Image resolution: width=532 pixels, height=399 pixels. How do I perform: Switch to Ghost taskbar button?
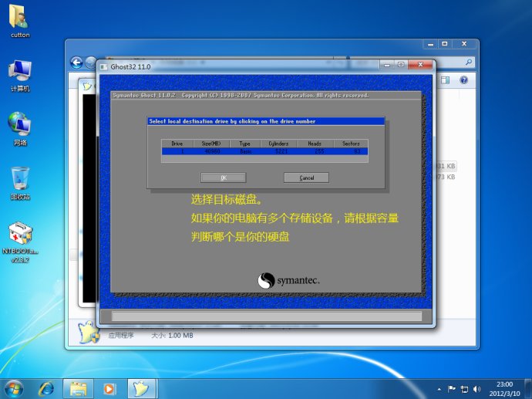coord(141,389)
